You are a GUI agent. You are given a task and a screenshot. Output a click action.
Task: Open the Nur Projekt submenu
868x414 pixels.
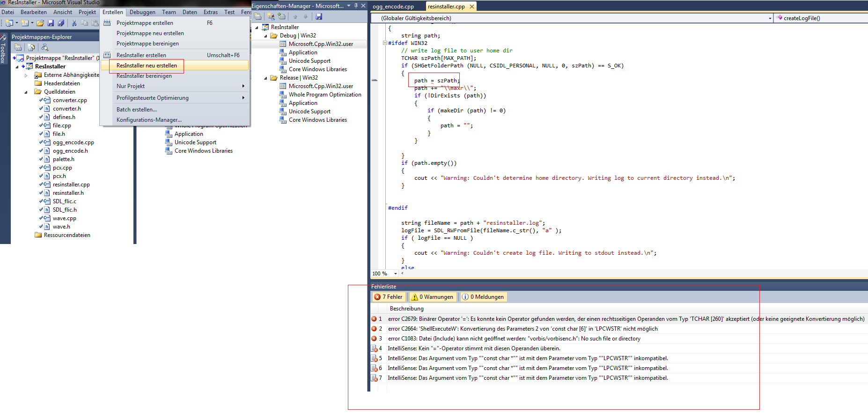point(175,86)
